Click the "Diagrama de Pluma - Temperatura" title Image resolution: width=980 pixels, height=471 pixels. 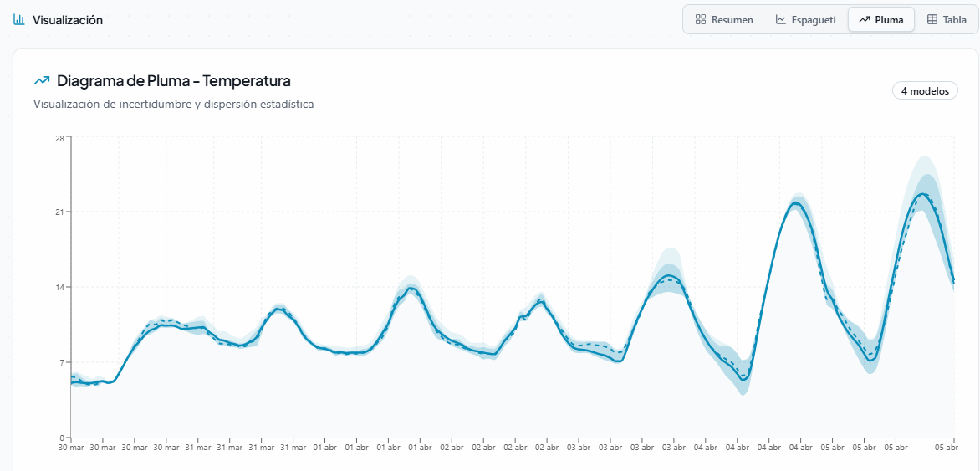click(x=174, y=81)
